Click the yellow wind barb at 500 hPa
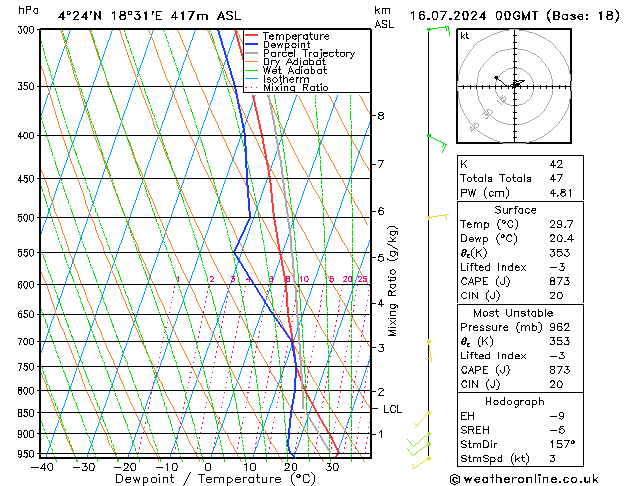This screenshot has width=629, height=486. 437,216
